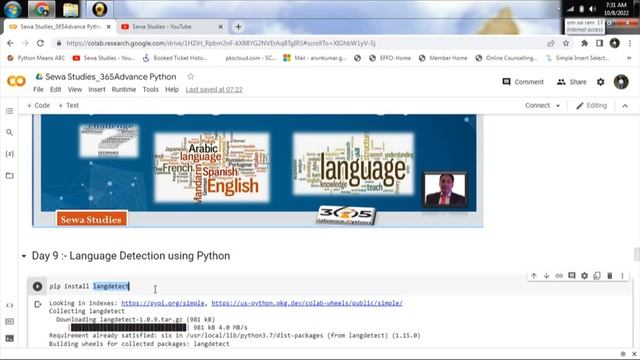Open the volume icon in system tray
The image size is (640, 360).
click(593, 9)
